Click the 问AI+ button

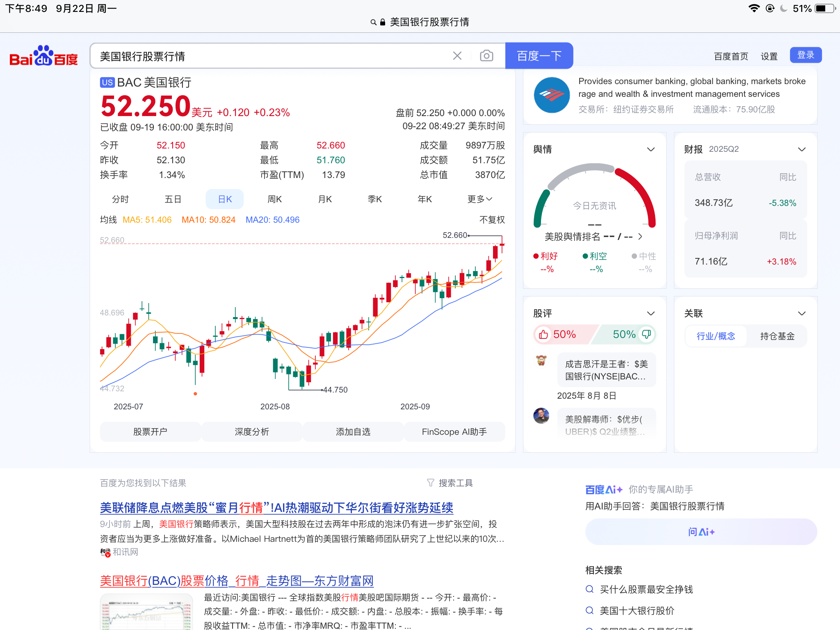pos(701,532)
